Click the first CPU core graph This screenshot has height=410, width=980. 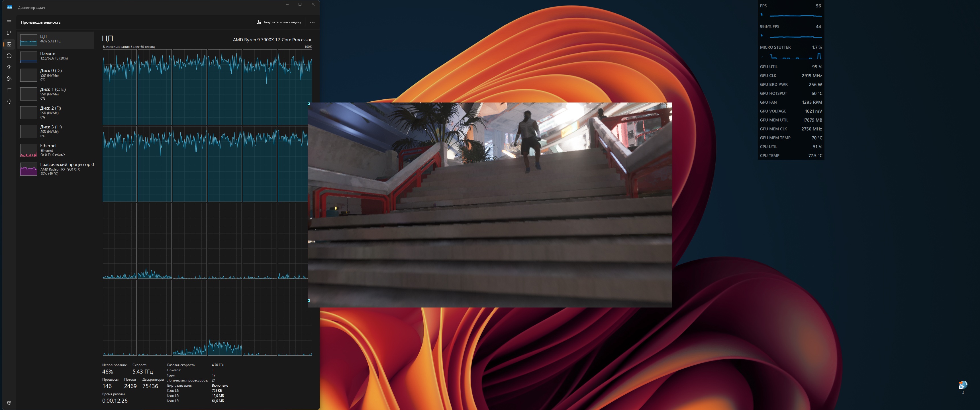point(119,87)
